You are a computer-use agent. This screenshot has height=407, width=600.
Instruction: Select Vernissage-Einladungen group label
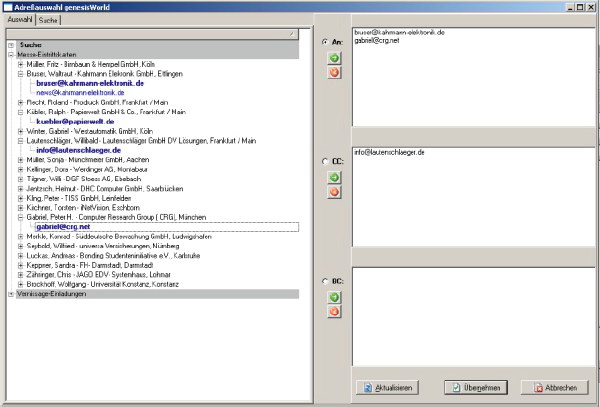(51, 294)
